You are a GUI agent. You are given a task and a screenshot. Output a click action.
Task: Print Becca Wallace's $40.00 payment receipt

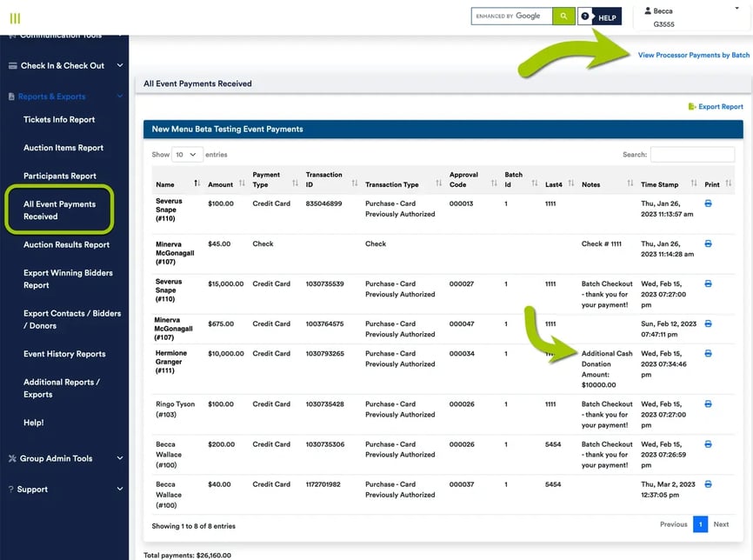[x=708, y=484]
